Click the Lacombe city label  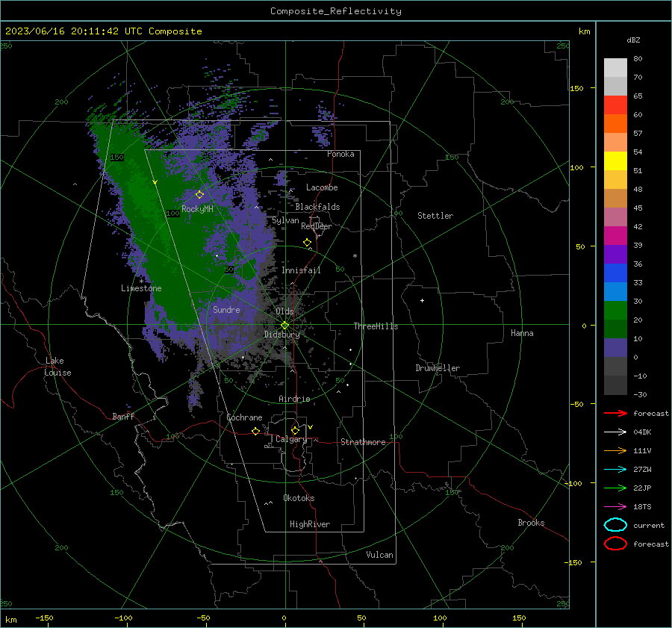click(x=322, y=187)
